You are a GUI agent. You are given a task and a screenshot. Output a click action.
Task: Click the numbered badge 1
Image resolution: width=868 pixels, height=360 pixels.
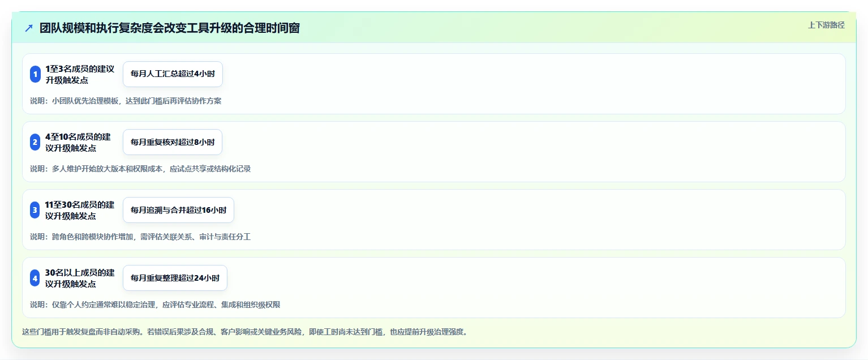coord(35,74)
